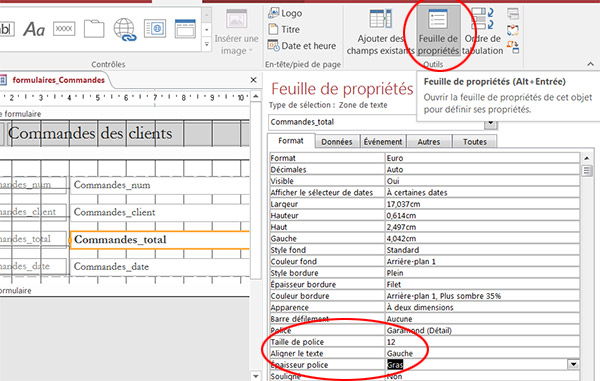The image size is (600, 381).
Task: Click the Décimales value Auto
Action: pos(482,169)
